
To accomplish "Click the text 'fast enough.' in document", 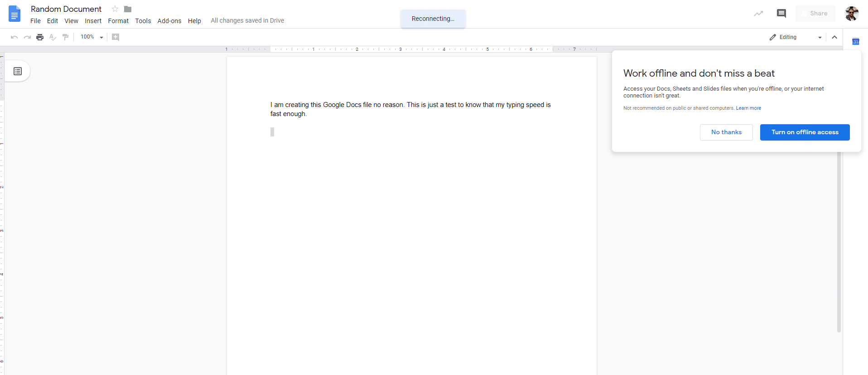I will coord(289,114).
